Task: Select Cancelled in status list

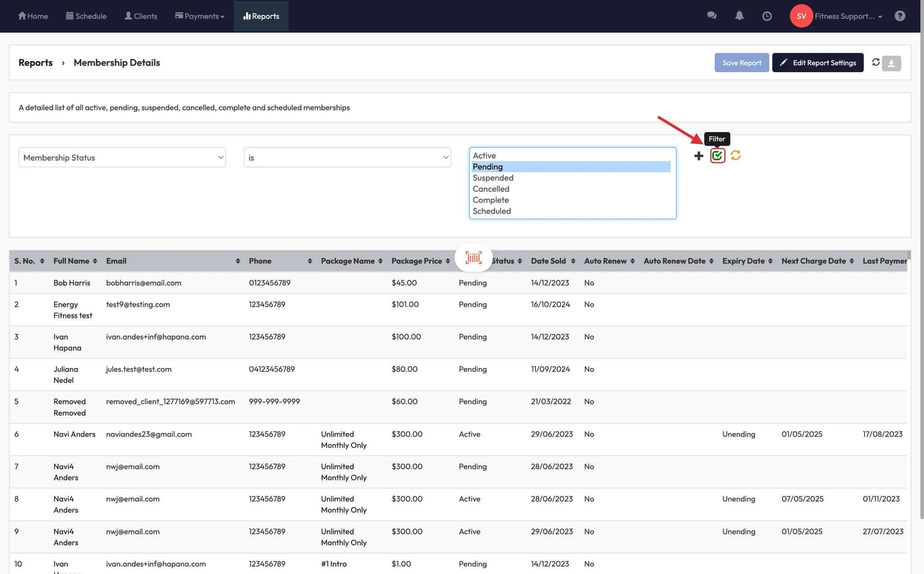Action: (x=491, y=189)
